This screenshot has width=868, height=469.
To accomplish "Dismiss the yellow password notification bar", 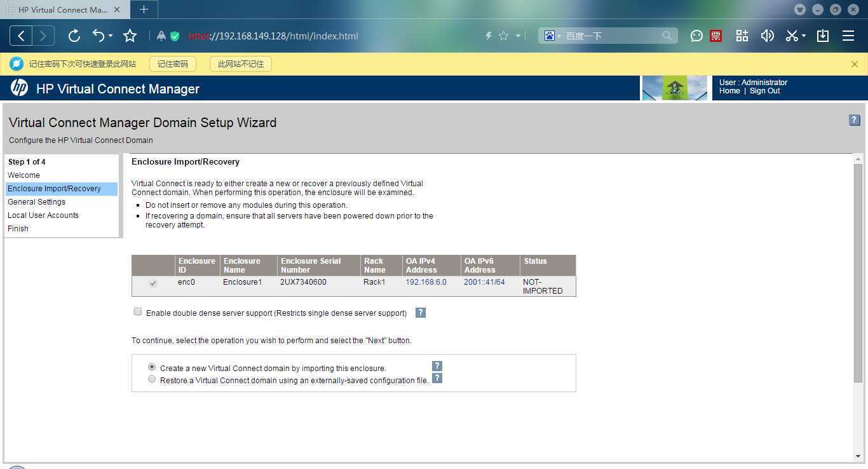I will pyautogui.click(x=855, y=64).
